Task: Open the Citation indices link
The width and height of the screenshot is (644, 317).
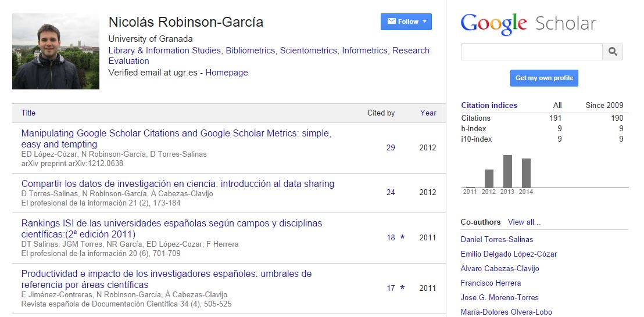Action: click(x=489, y=105)
